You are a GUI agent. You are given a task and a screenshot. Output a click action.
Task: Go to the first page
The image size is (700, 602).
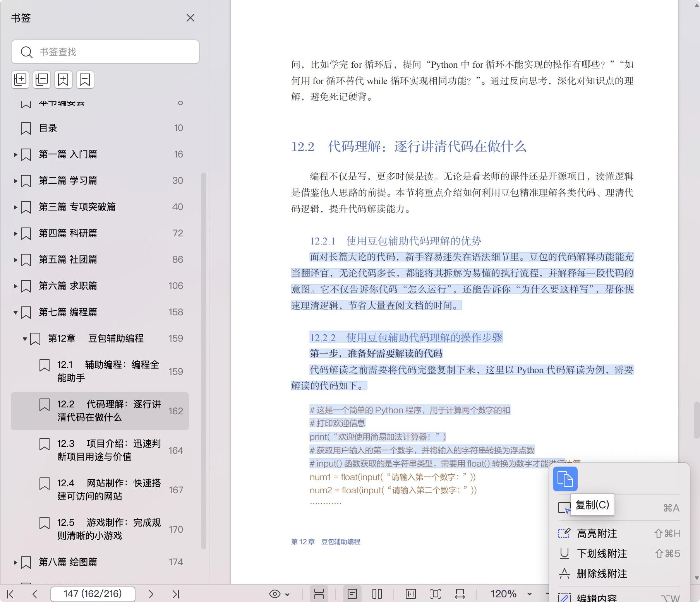10,594
